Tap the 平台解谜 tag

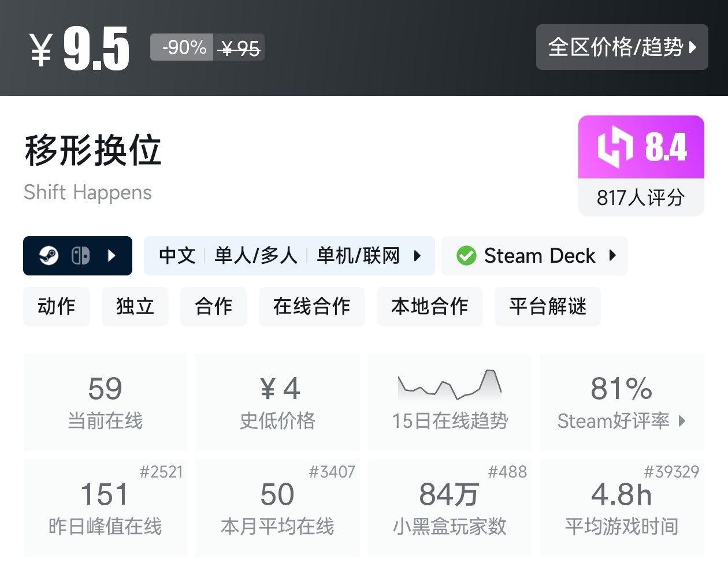[548, 306]
